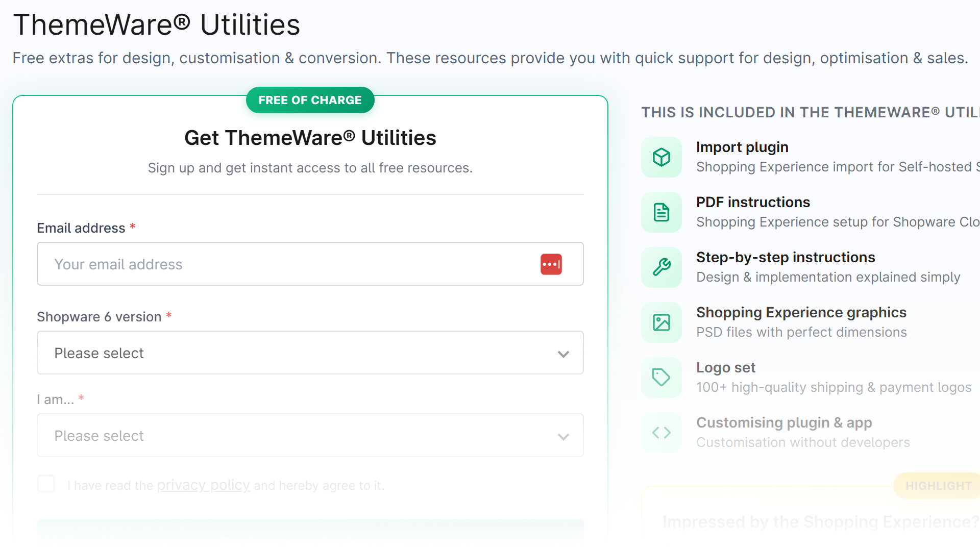This screenshot has height=551, width=980.
Task: Click the Logo set tag icon
Action: point(661,378)
